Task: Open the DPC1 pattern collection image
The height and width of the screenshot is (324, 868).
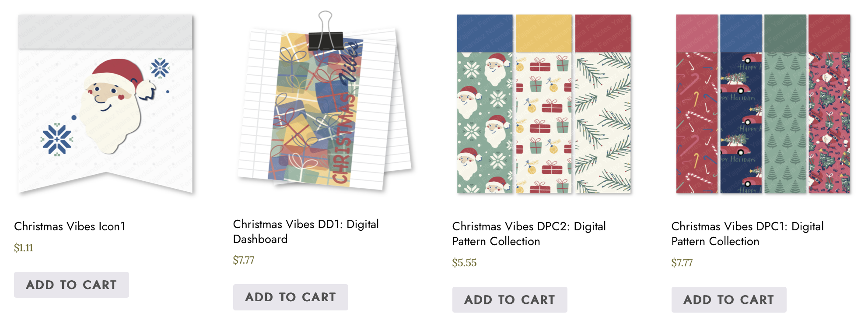Action: pyautogui.click(x=763, y=104)
